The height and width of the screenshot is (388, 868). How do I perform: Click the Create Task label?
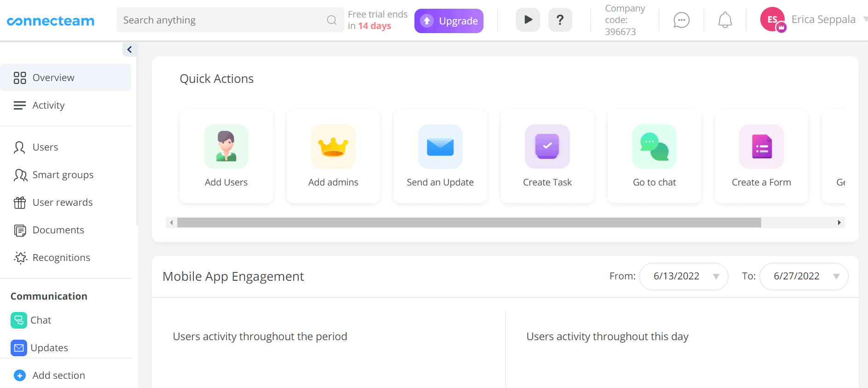click(x=548, y=182)
